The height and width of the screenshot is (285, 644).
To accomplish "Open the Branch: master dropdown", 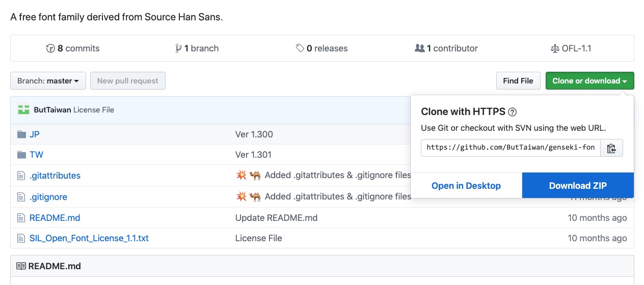I will pyautogui.click(x=48, y=81).
